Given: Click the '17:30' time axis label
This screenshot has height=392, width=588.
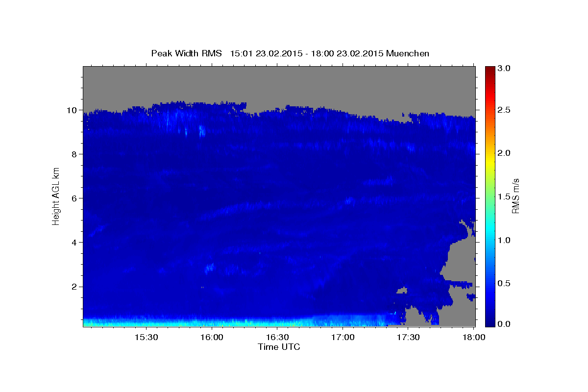Looking at the screenshot, I should pos(408,337).
